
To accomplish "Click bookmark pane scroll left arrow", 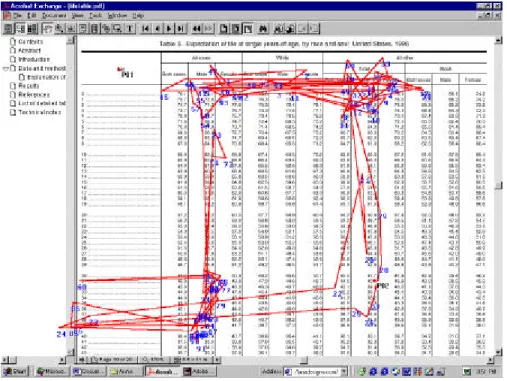I will (5, 360).
